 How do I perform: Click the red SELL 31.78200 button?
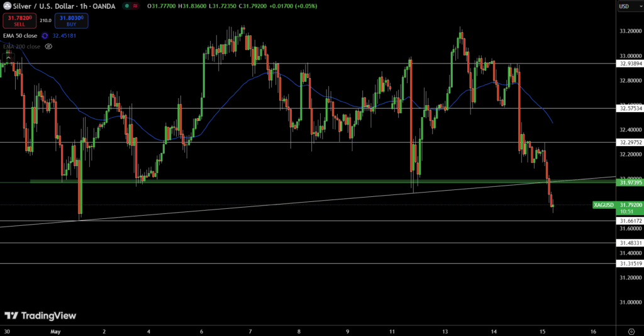pos(19,21)
